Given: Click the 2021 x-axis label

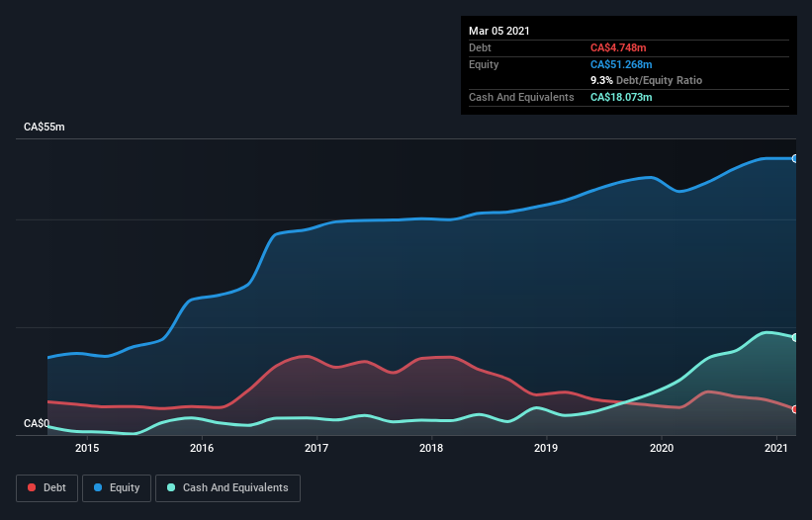Looking at the screenshot, I should [776, 448].
